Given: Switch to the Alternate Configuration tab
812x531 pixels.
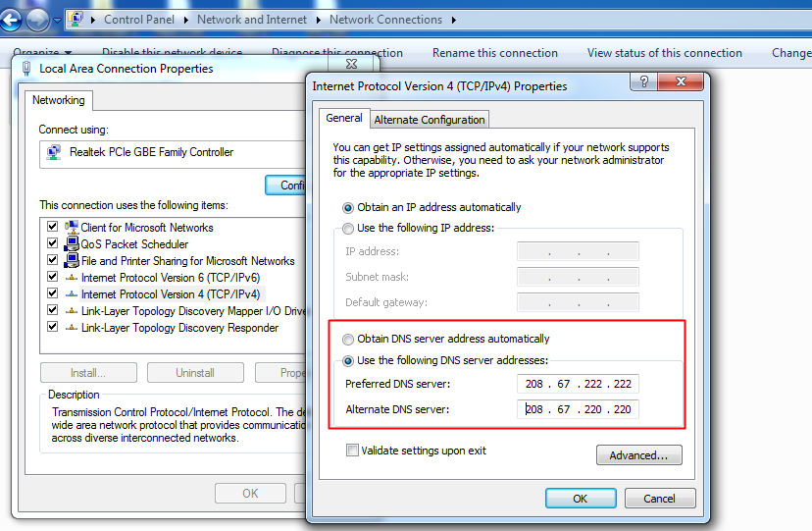Looking at the screenshot, I should [x=430, y=120].
